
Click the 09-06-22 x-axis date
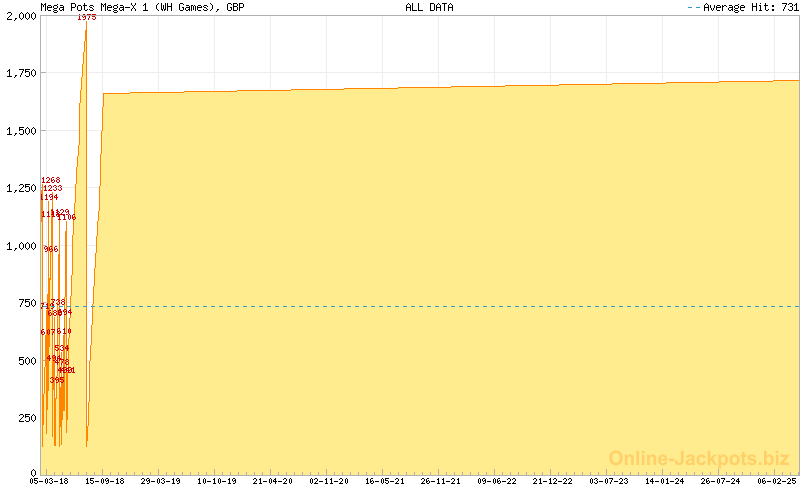pos(495,481)
